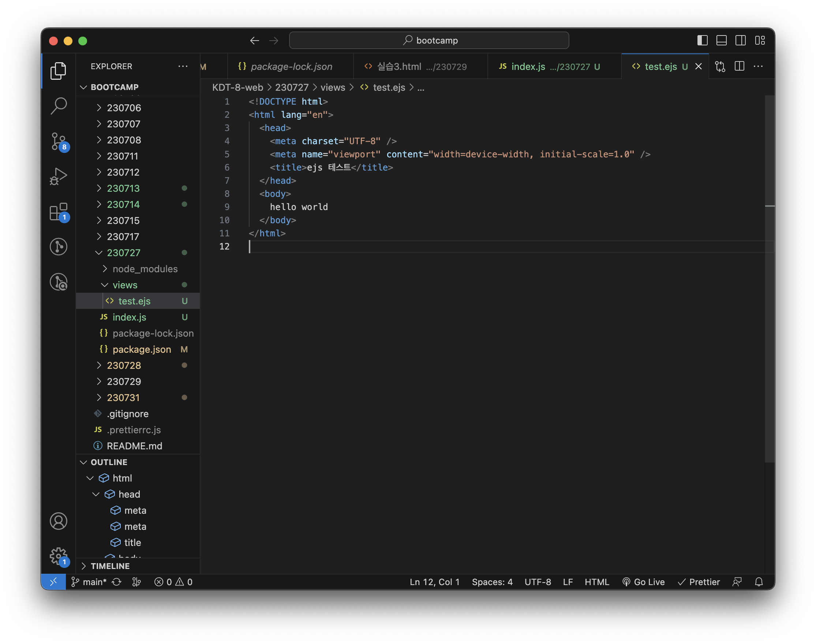Collapse the 230727 folder

click(138, 252)
